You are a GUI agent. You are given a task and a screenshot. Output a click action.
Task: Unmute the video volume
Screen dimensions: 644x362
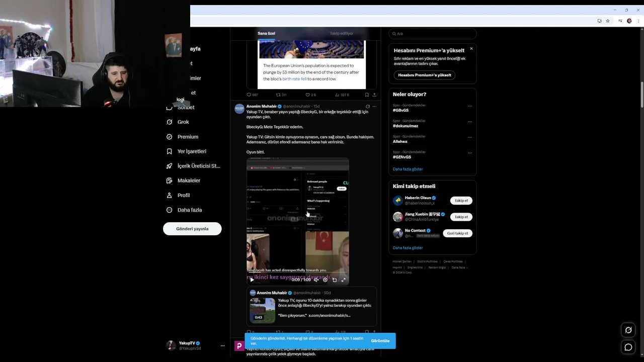click(x=316, y=280)
